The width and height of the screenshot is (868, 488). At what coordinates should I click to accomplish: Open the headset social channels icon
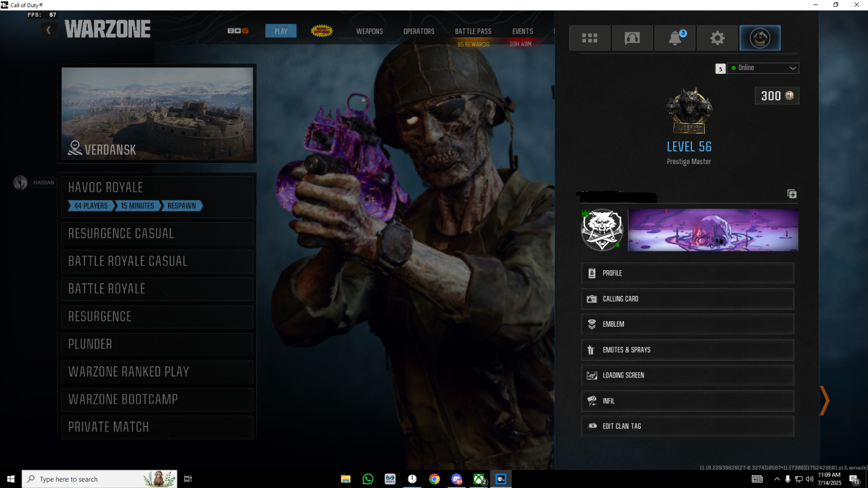632,38
